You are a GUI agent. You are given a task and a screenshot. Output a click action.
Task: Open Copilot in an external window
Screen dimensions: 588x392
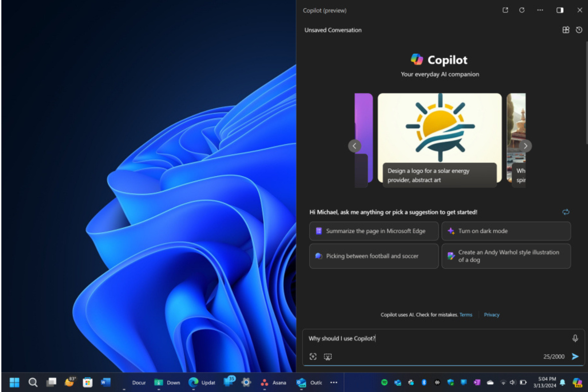point(505,10)
